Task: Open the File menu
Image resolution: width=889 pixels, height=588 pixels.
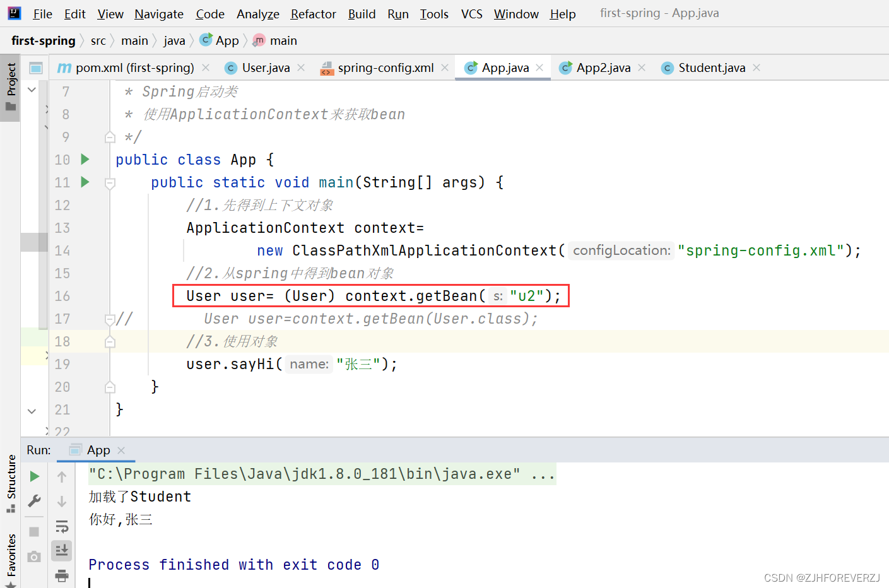Action: click(x=42, y=14)
